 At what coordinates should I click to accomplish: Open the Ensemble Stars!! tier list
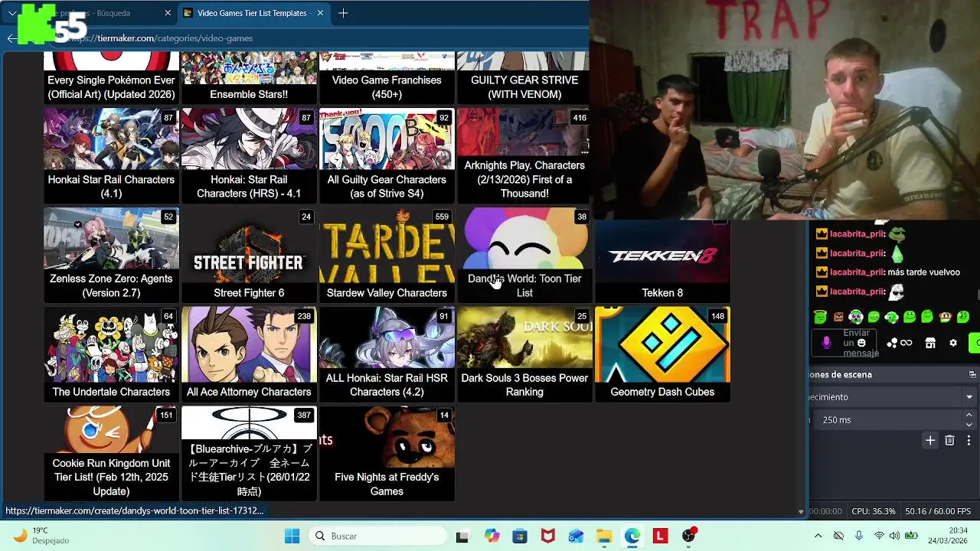(249, 77)
